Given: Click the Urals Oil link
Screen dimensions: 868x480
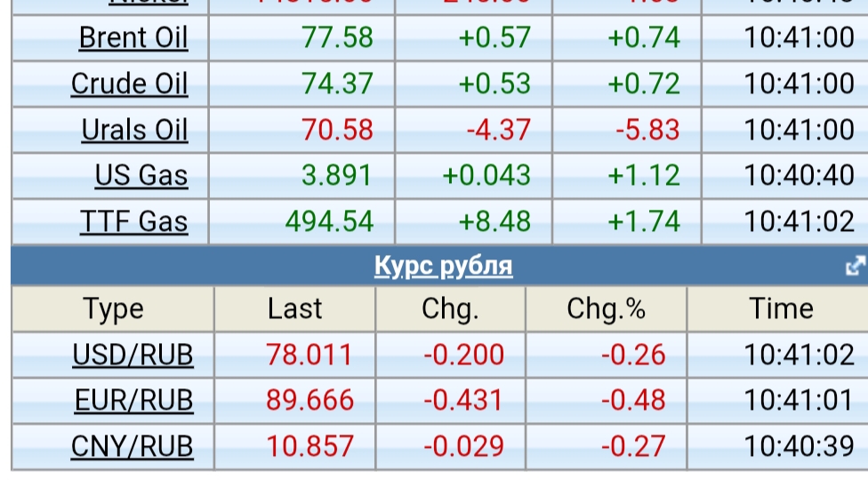Looking at the screenshot, I should point(134,130).
